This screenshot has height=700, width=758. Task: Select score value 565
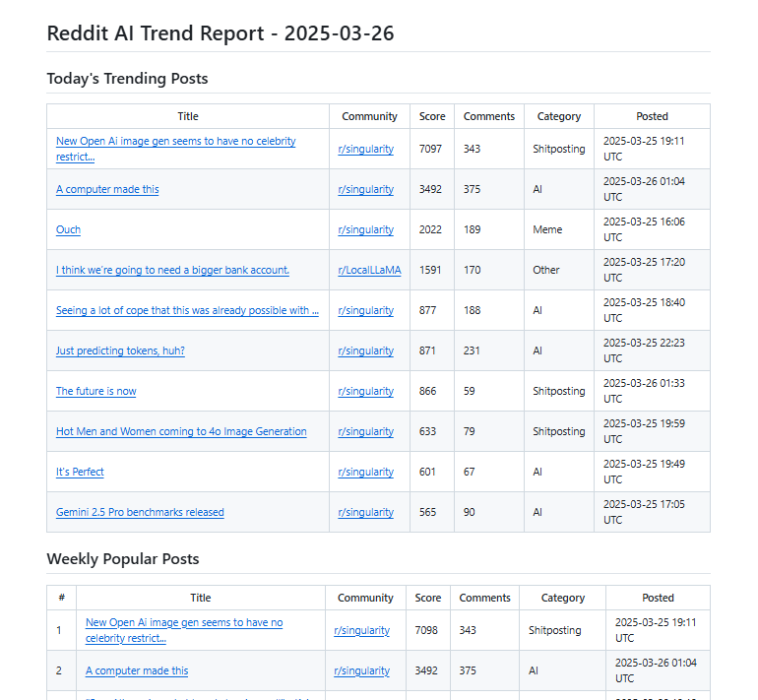coord(427,512)
